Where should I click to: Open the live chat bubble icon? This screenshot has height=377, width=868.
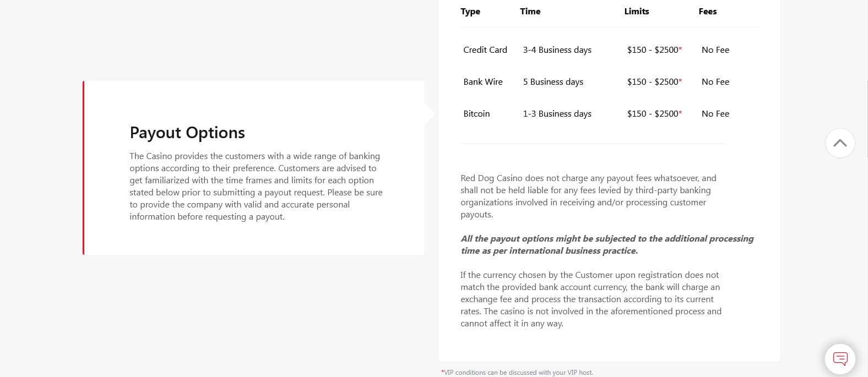[840, 359]
